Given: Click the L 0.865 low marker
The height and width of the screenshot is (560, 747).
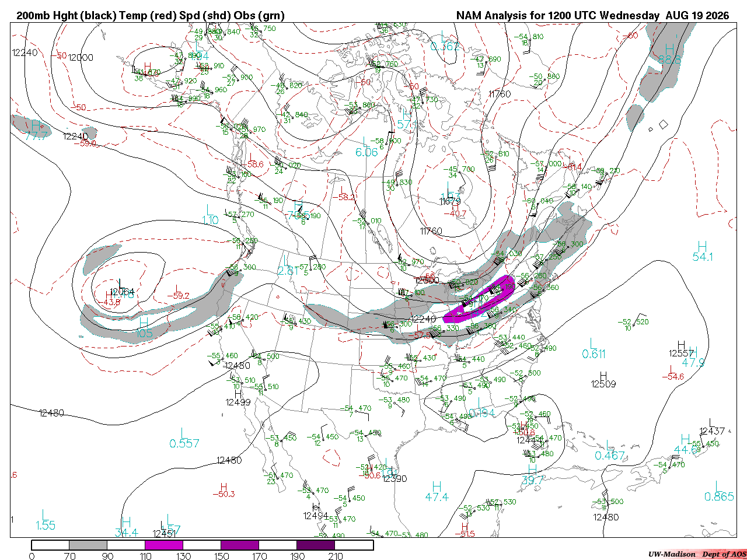Looking at the screenshot, I should point(719,491).
